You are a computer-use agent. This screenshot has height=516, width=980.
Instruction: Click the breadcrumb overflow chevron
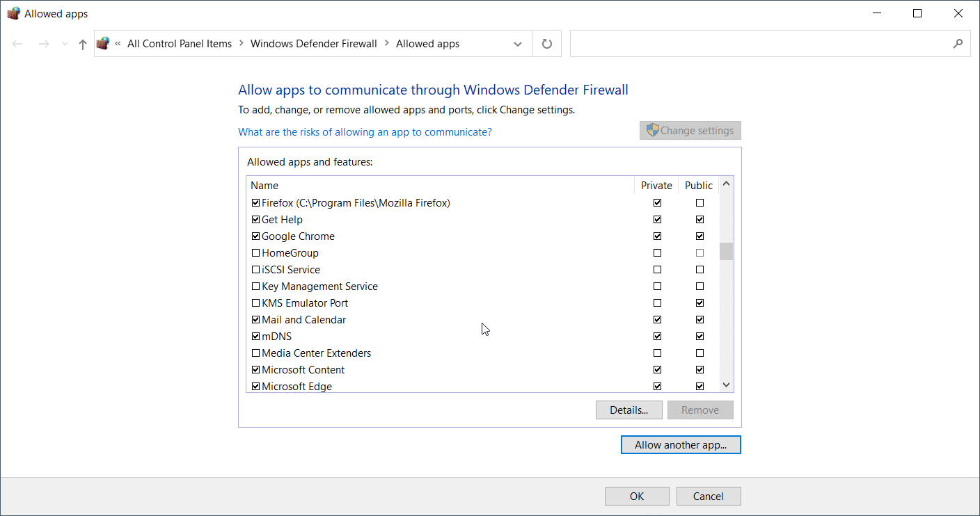118,44
